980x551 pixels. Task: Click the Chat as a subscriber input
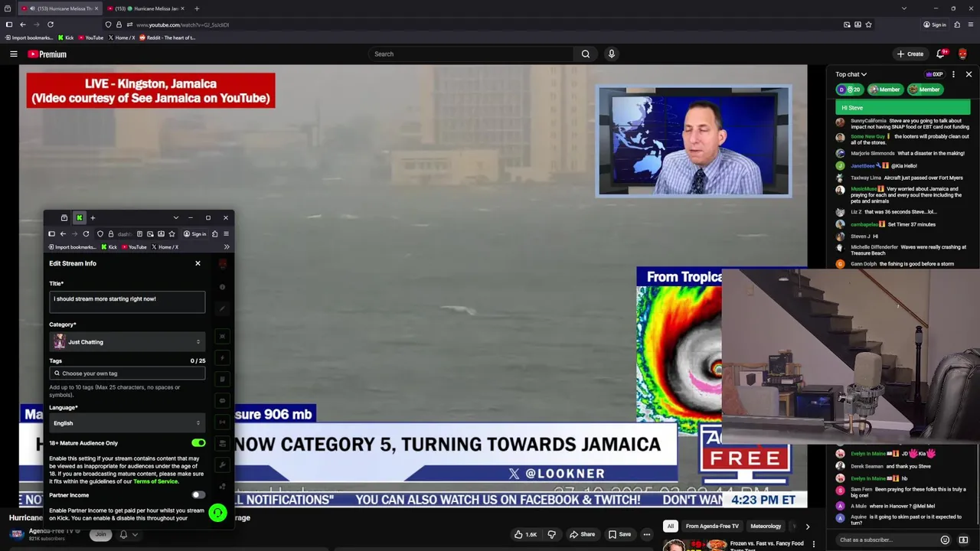point(885,540)
